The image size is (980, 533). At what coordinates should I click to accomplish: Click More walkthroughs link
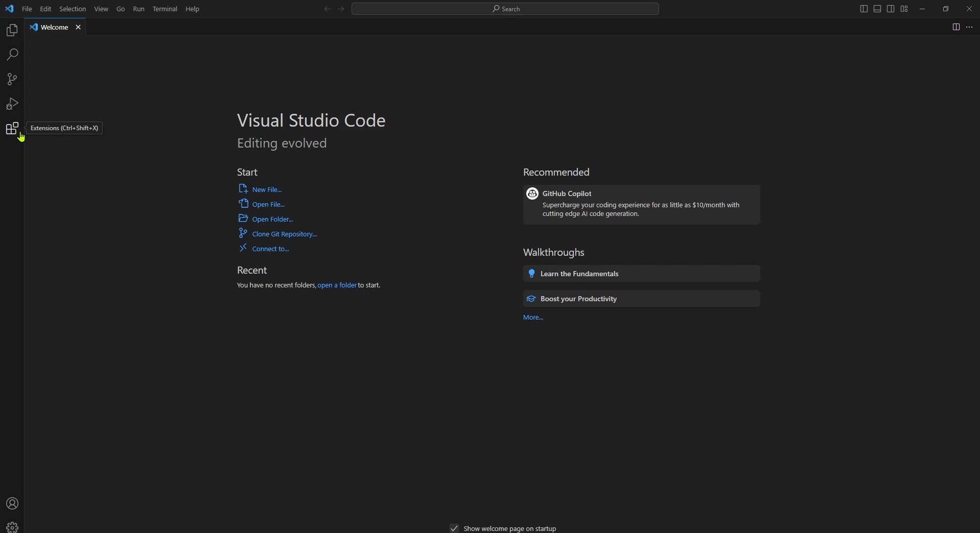tap(534, 318)
